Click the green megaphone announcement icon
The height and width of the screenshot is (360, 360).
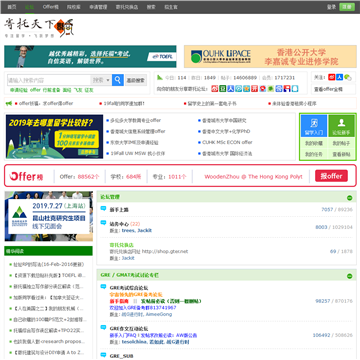[x=9, y=104]
